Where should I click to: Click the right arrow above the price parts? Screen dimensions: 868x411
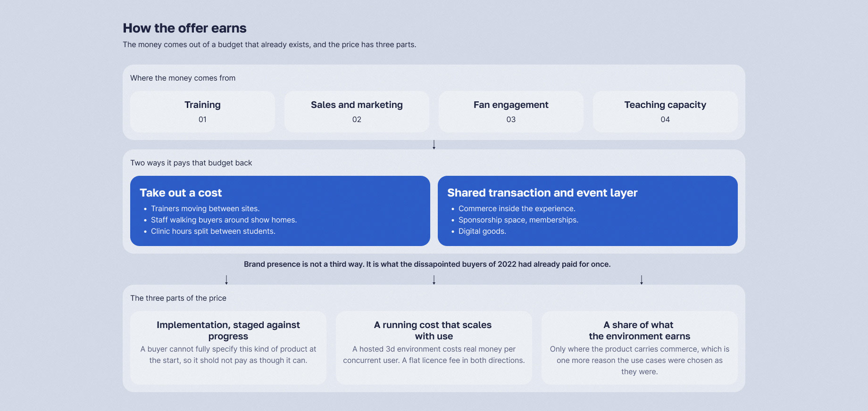(642, 280)
